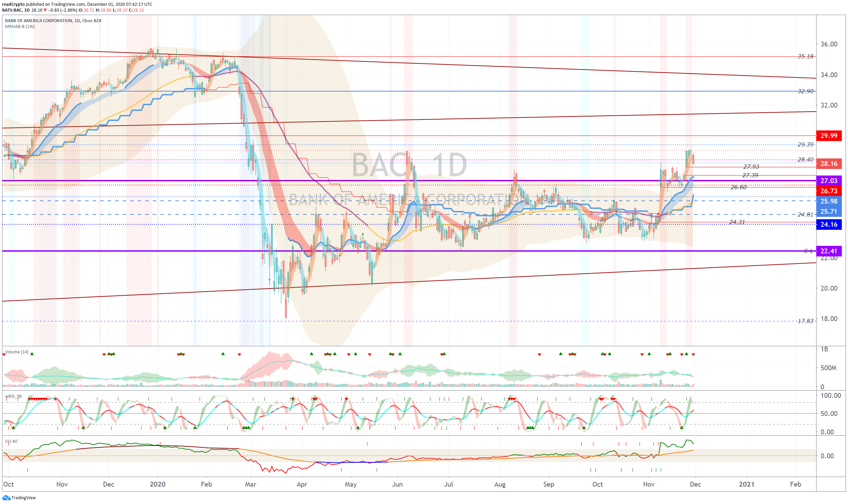Click the TradingView cloud logo icon

coord(6,498)
